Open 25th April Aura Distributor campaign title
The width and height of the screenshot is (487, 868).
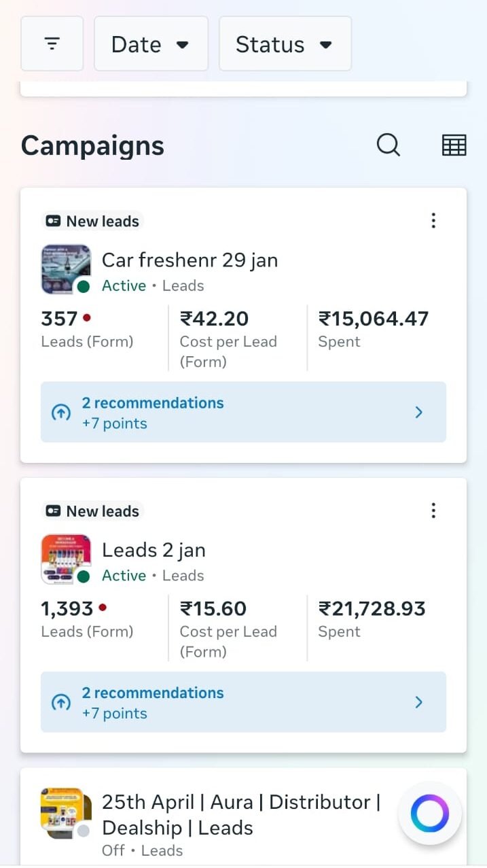coord(240,815)
